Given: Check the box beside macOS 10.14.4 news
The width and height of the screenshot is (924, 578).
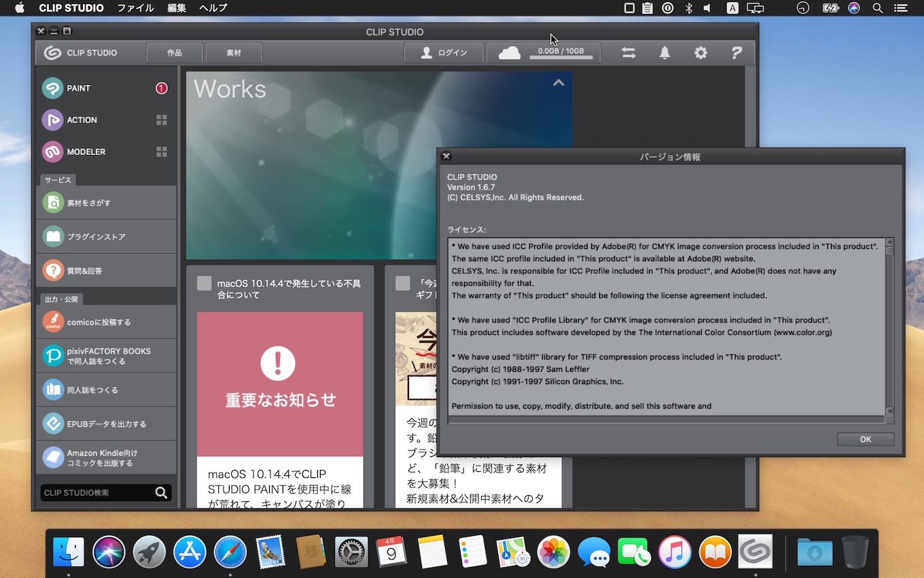Looking at the screenshot, I should (x=204, y=284).
